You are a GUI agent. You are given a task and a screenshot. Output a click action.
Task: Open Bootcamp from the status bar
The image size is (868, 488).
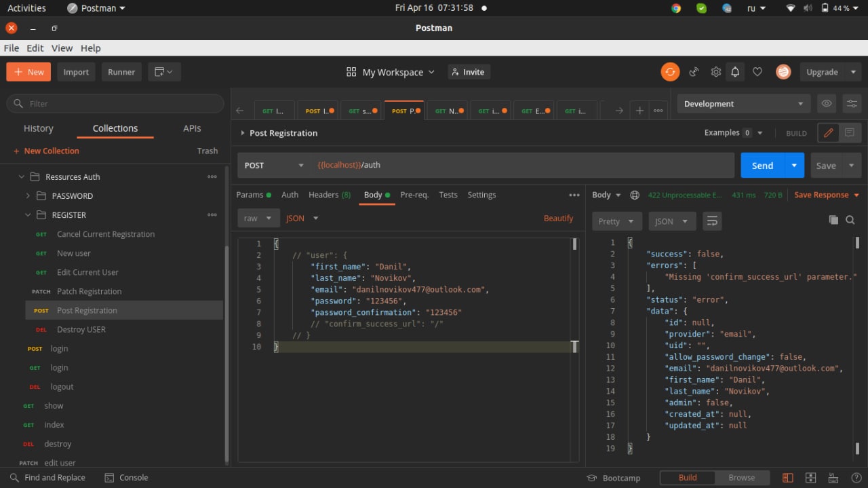click(x=614, y=478)
